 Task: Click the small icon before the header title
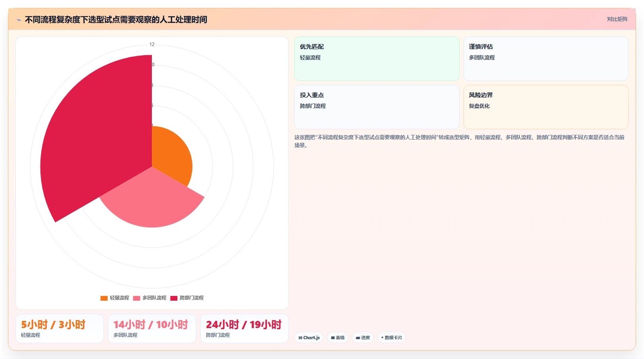click(19, 20)
